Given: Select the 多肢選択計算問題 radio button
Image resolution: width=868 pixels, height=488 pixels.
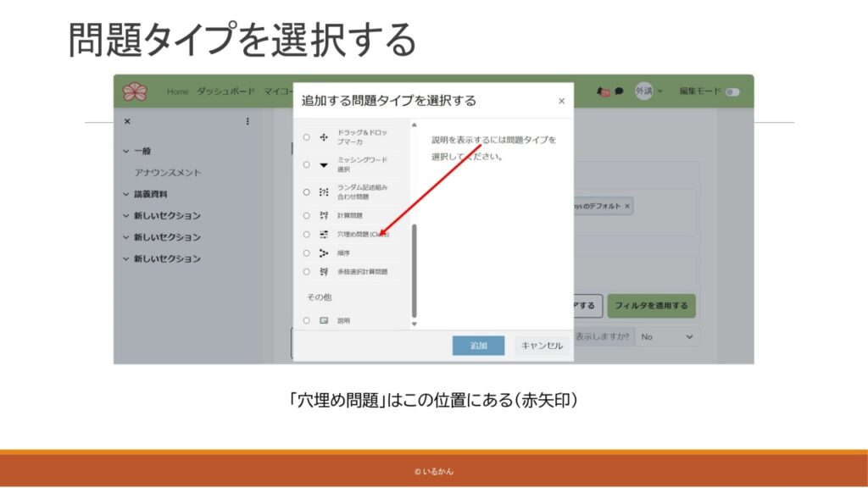Looking at the screenshot, I should (306, 272).
